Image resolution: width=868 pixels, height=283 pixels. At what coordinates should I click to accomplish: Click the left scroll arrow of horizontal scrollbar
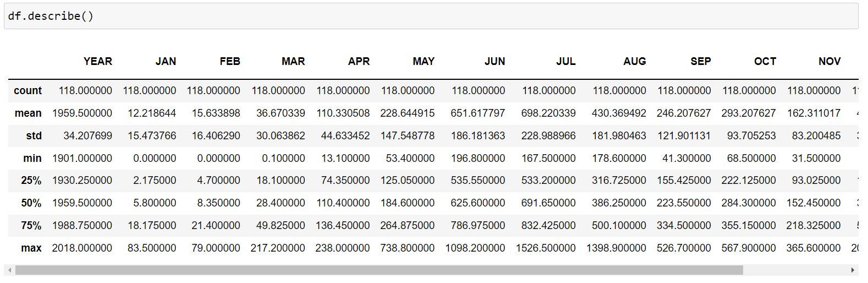pos(9,270)
